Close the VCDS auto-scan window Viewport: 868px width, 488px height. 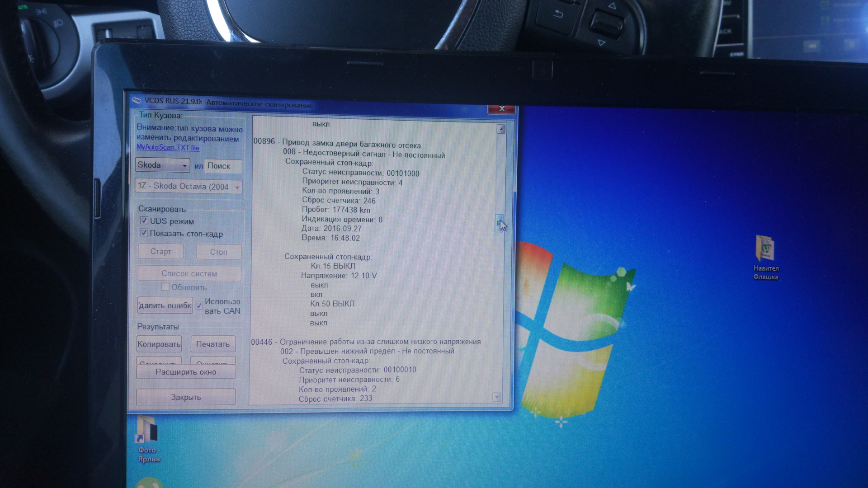pyautogui.click(x=501, y=109)
